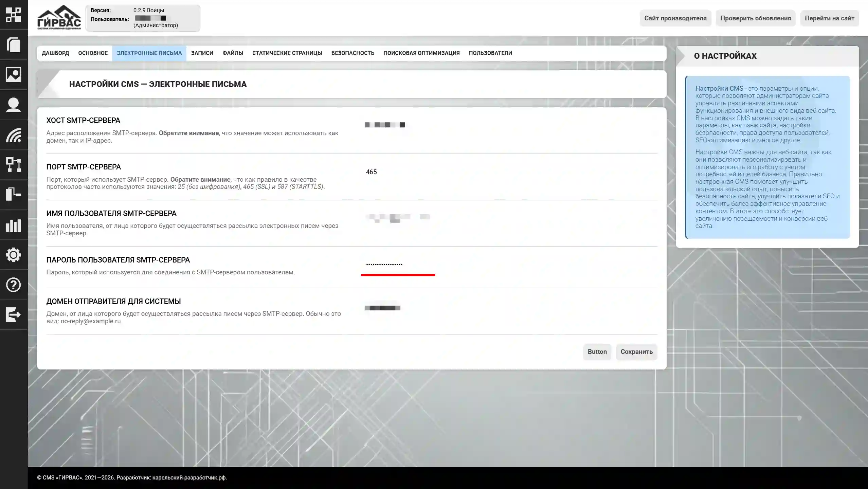Open settings with the gear icon

(14, 255)
